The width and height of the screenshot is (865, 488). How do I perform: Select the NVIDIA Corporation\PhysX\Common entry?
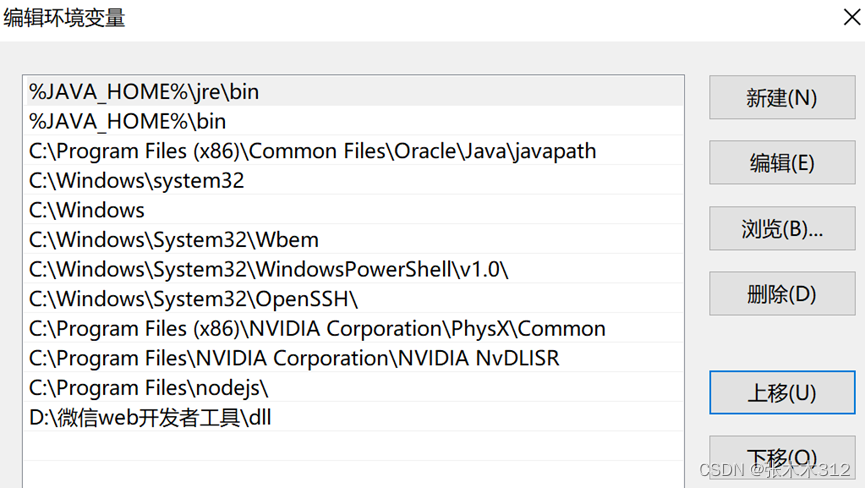354,329
